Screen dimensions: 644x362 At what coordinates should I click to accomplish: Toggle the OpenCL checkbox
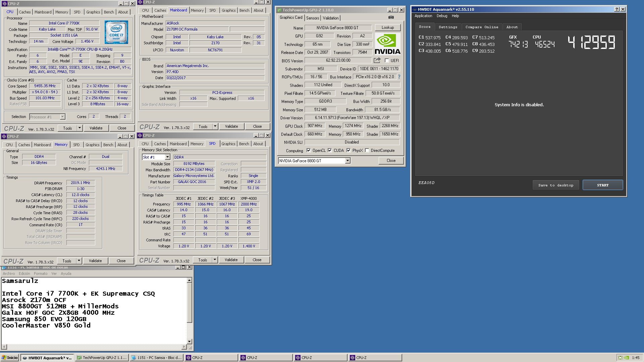click(x=309, y=150)
